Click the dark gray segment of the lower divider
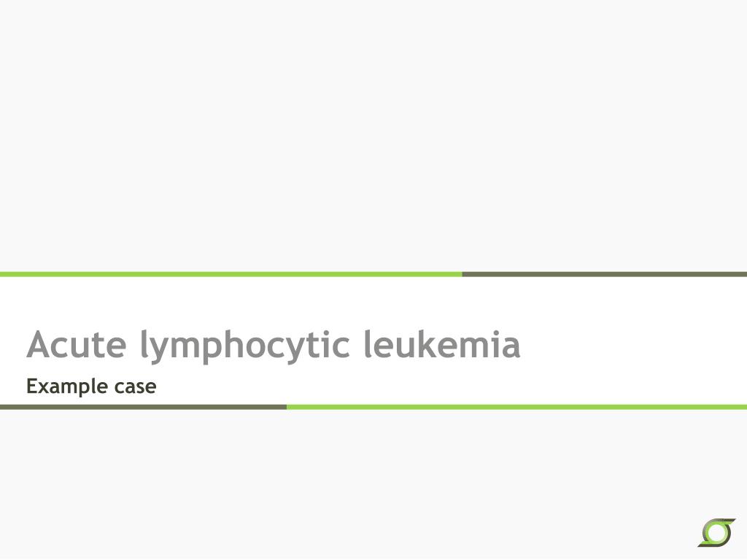Image resolution: width=747 pixels, height=560 pixels. pos(144,407)
